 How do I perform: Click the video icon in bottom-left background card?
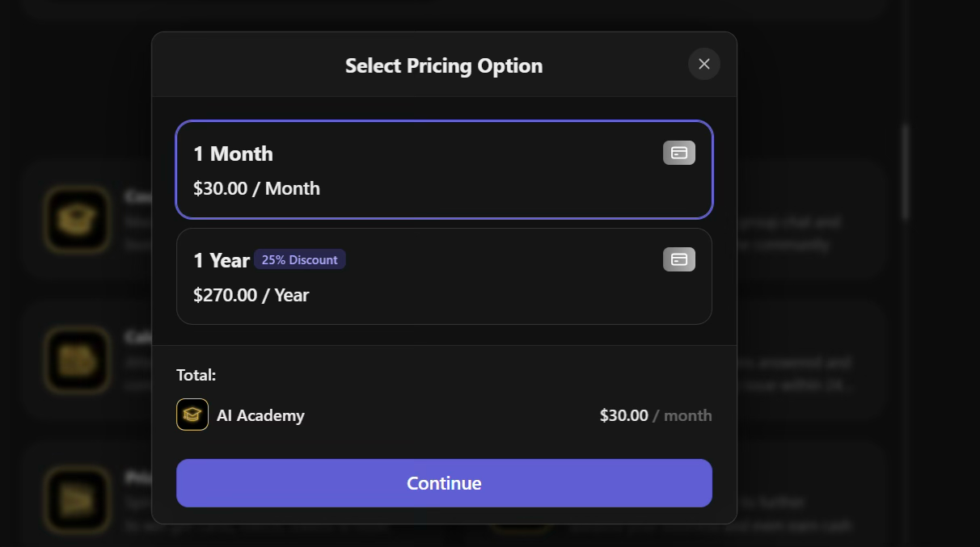[78, 499]
